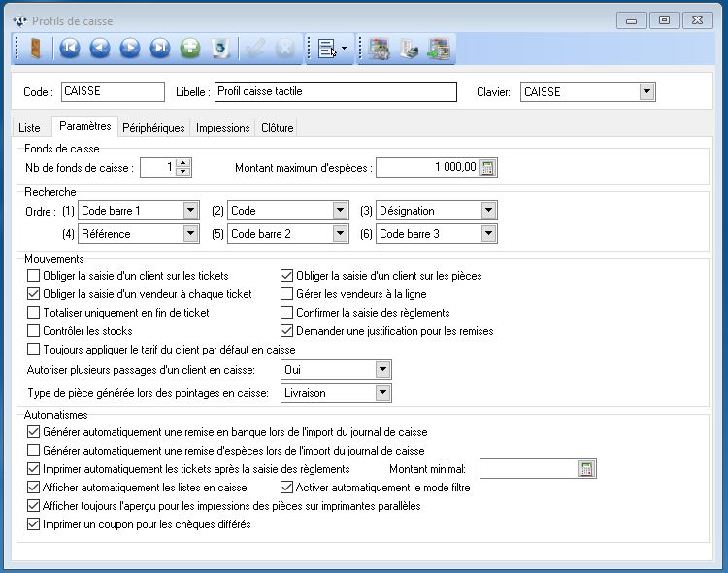Check Confirmer la saisie des règlements
The height and width of the screenshot is (573, 728).
[x=287, y=313]
